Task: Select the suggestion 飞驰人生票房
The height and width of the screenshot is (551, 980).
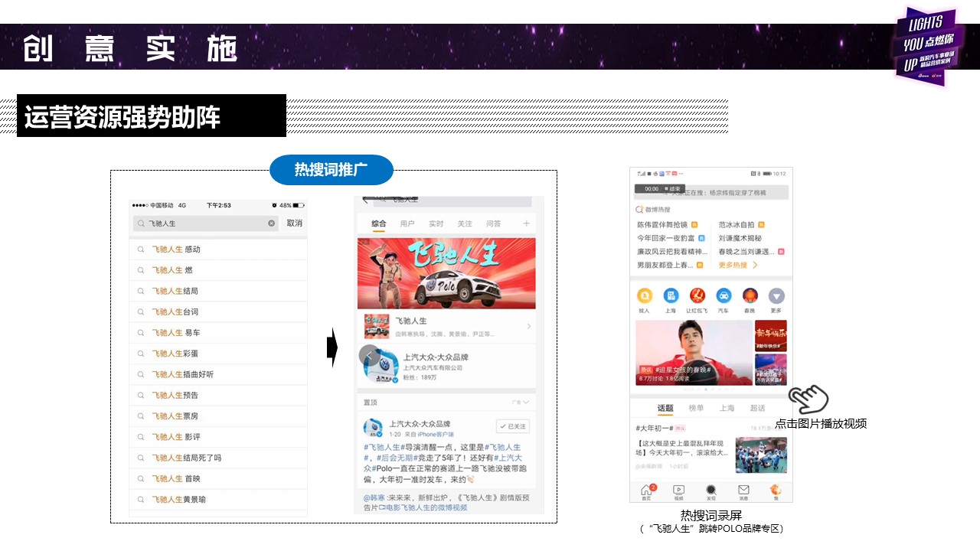Action: [218, 416]
